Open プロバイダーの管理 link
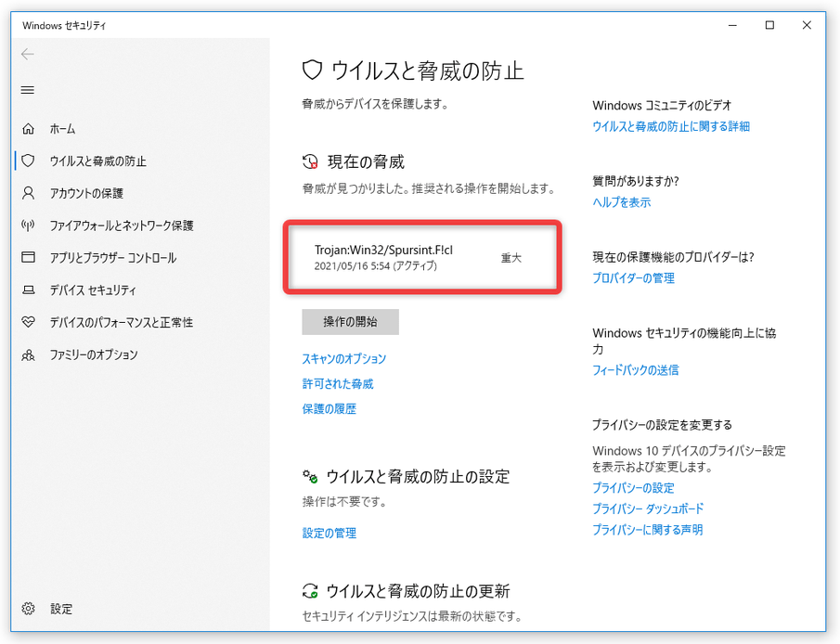Viewport: 840px width, 644px height. pyautogui.click(x=633, y=278)
